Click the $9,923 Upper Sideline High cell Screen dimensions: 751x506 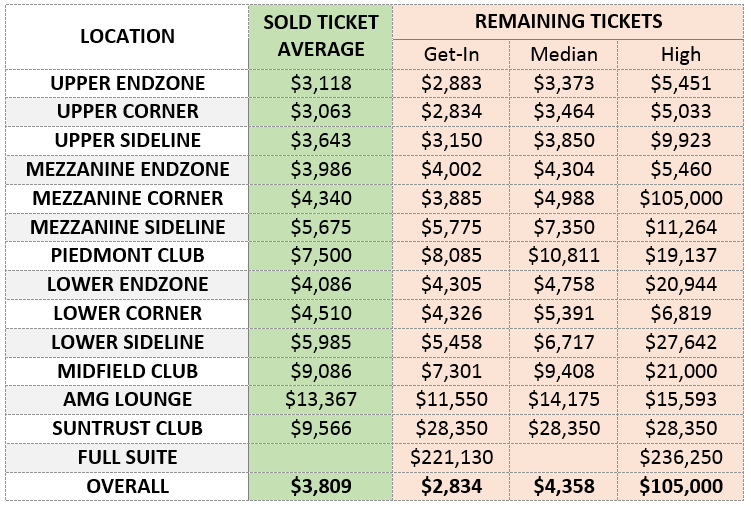tap(681, 140)
